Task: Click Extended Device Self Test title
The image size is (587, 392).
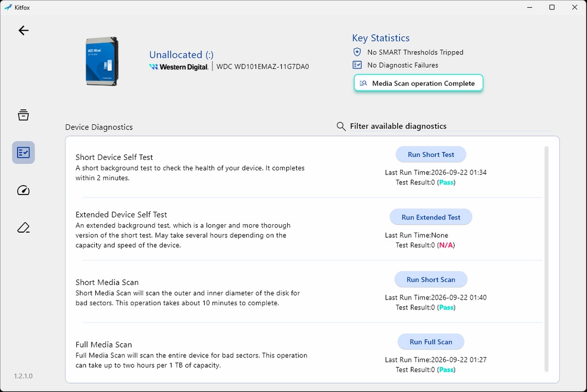Action: [x=121, y=214]
